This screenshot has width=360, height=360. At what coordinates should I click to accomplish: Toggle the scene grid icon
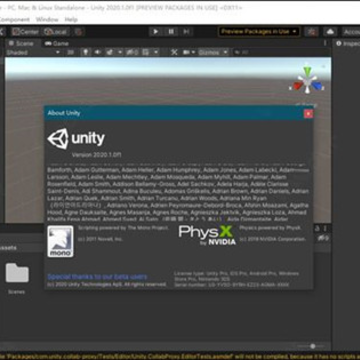[x=146, y=52]
